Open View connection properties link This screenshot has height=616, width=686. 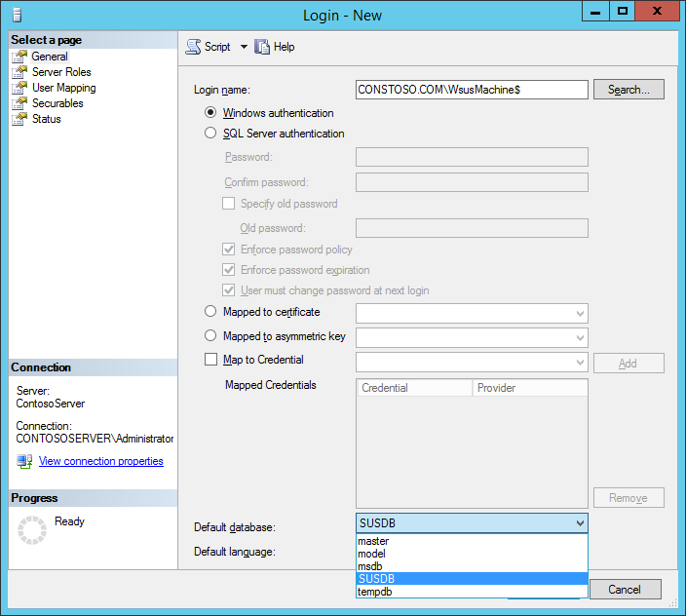coord(101,461)
